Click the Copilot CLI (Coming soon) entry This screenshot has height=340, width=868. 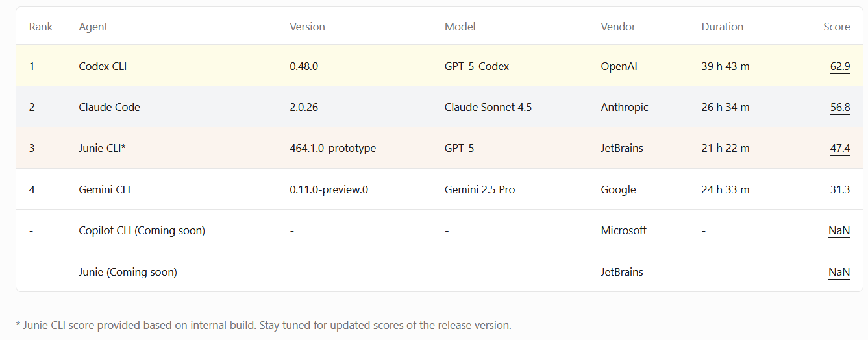142,230
